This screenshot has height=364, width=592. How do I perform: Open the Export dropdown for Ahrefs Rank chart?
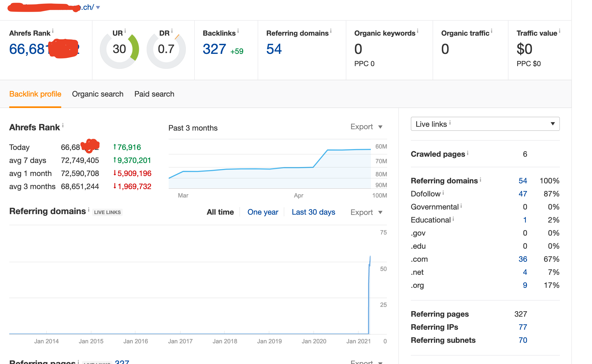(x=366, y=127)
